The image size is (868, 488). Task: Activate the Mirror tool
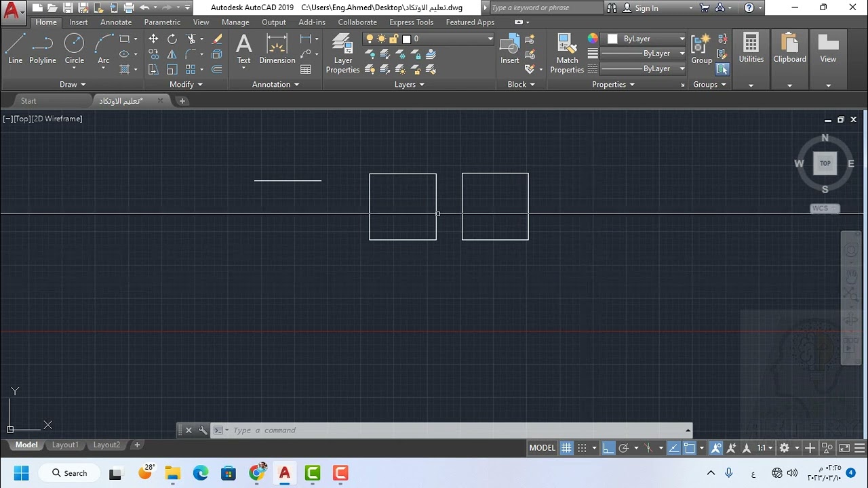click(x=172, y=54)
